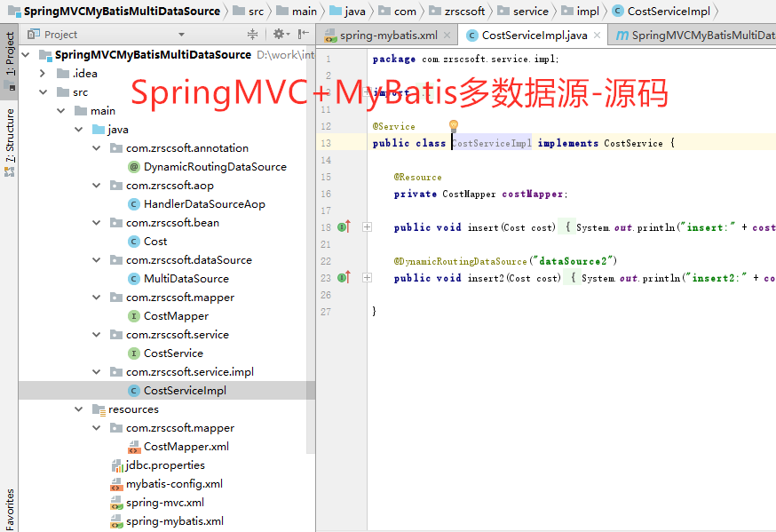Collapse the com.zrscsoft.aop package

97,186
